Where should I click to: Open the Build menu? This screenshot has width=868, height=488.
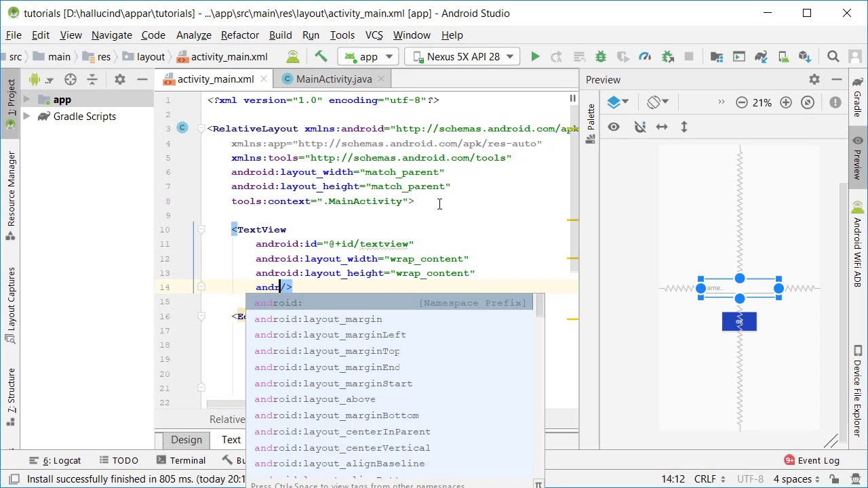click(x=281, y=35)
